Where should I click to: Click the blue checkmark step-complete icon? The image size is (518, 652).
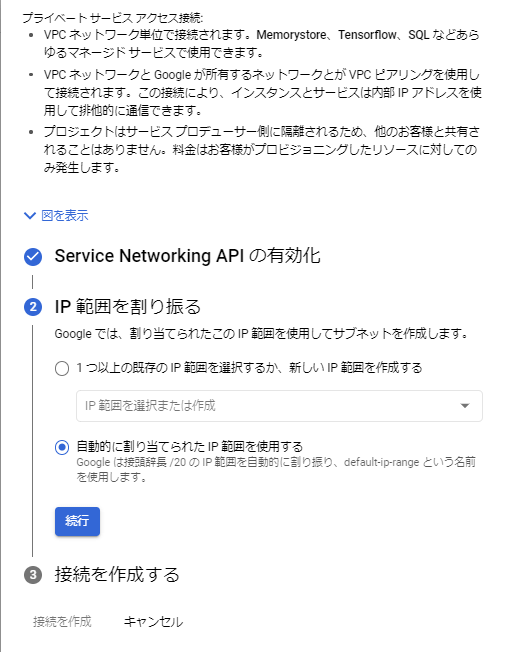(33, 257)
